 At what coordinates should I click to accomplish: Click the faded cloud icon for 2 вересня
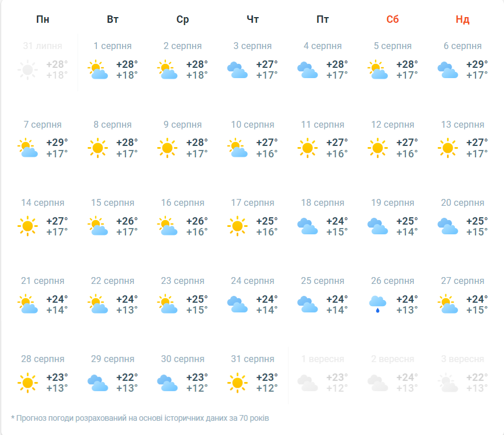377,383
